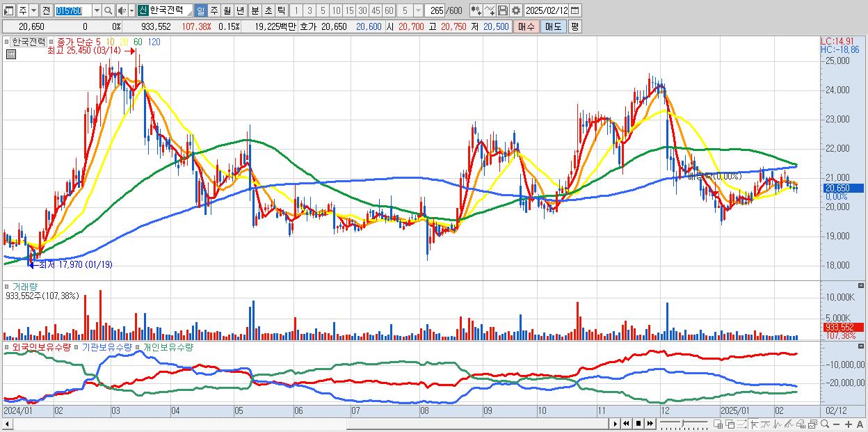Click the trend line drawing icon
The height and width of the screenshot is (432, 868).
766,424
